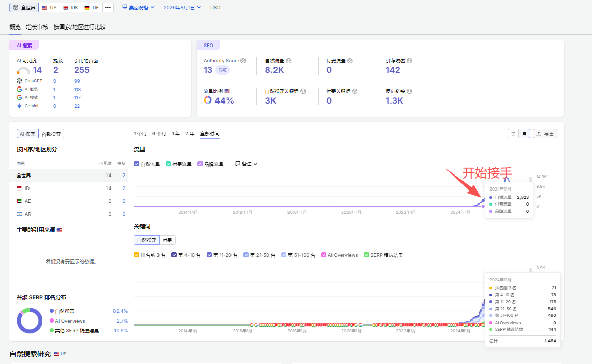Image resolution: width=592 pixels, height=364 pixels.
Task: Click the Authority Score info icon
Action: [243, 61]
